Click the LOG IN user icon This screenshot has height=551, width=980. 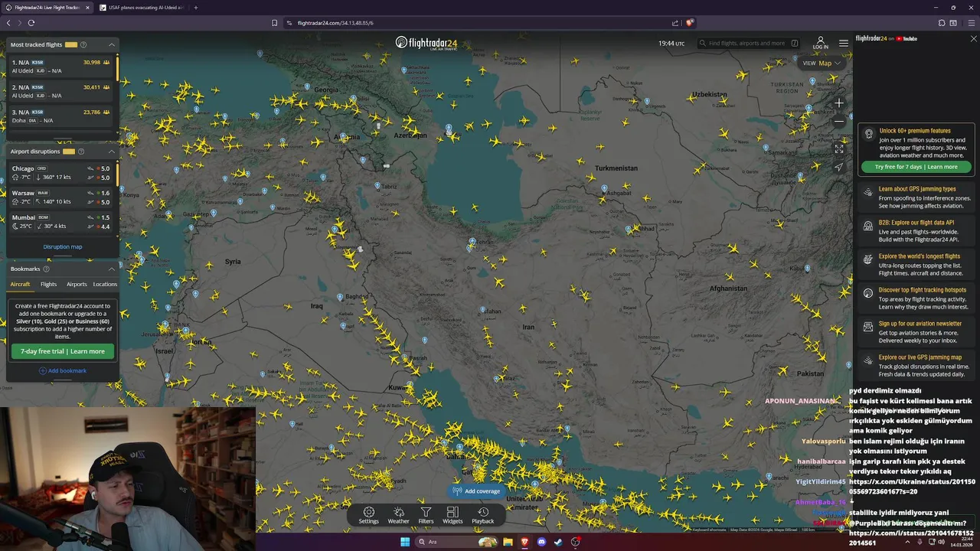pyautogui.click(x=821, y=43)
